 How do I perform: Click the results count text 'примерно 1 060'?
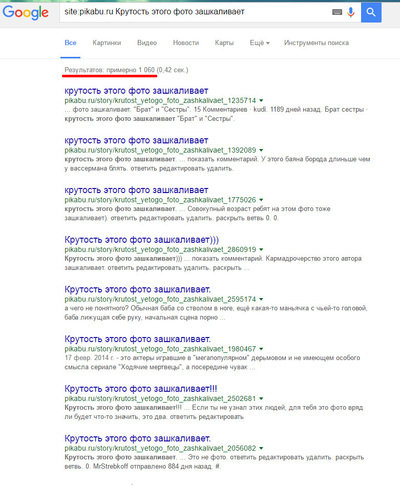click(x=131, y=70)
